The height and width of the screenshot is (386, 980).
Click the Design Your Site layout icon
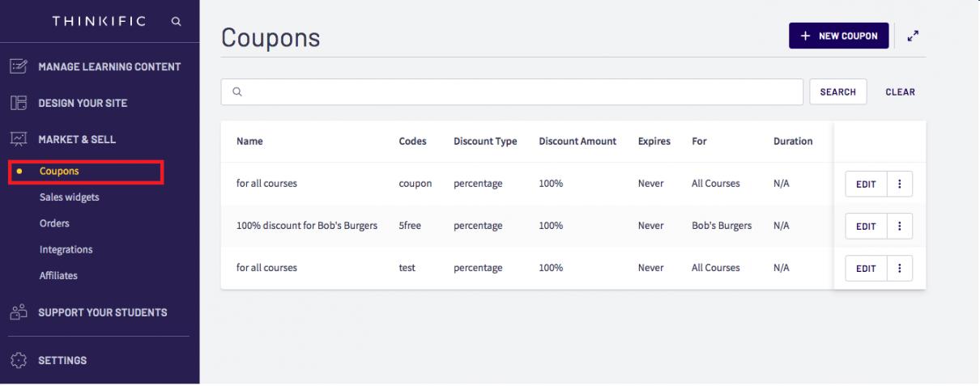click(17, 103)
